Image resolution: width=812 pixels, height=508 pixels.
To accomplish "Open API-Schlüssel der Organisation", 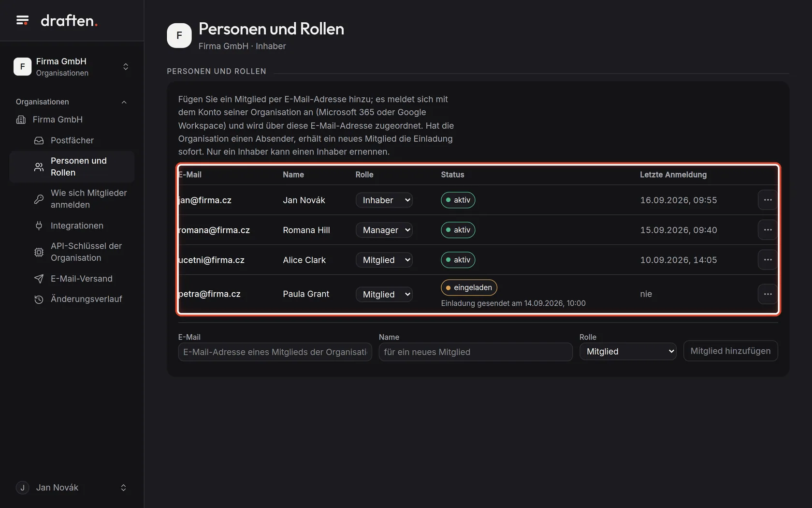I will click(86, 252).
